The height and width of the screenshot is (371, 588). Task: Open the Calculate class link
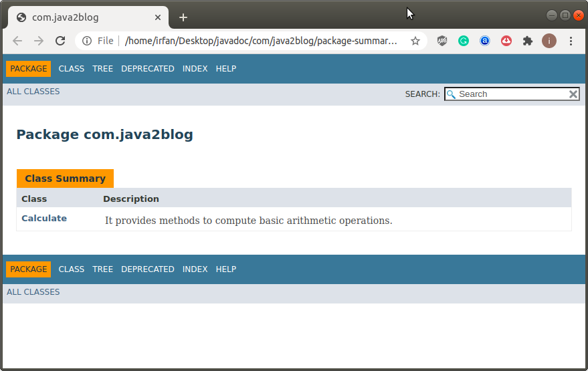pos(44,218)
